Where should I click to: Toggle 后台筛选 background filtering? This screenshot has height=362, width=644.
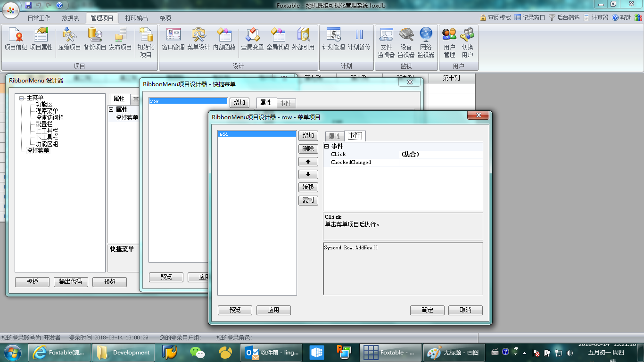(564, 17)
